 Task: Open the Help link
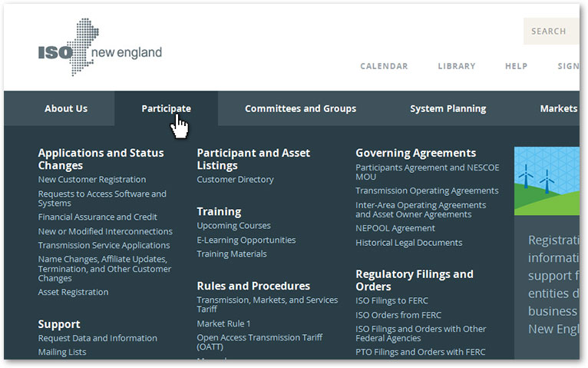(x=516, y=66)
